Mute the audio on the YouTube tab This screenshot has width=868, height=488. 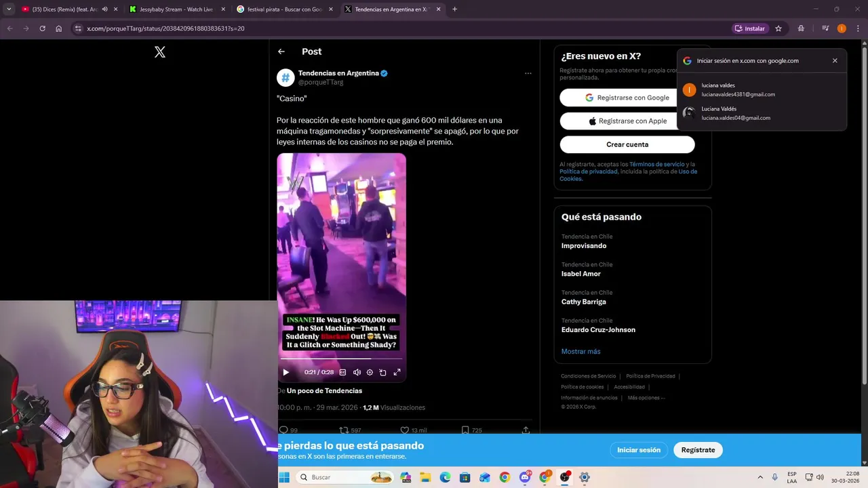(x=104, y=9)
